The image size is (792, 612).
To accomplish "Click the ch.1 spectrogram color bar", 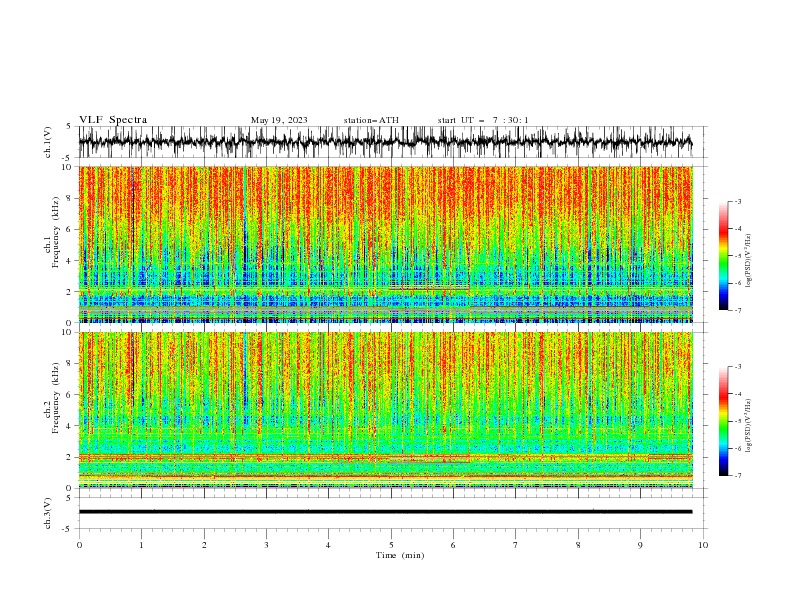I will click(x=723, y=256).
